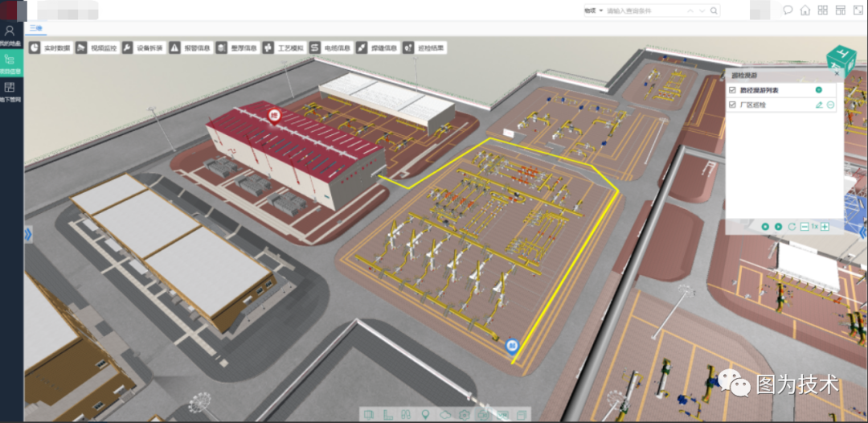This screenshot has height=423, width=868.
Task: Toggle the fullscreen icon
Action: tap(858, 10)
